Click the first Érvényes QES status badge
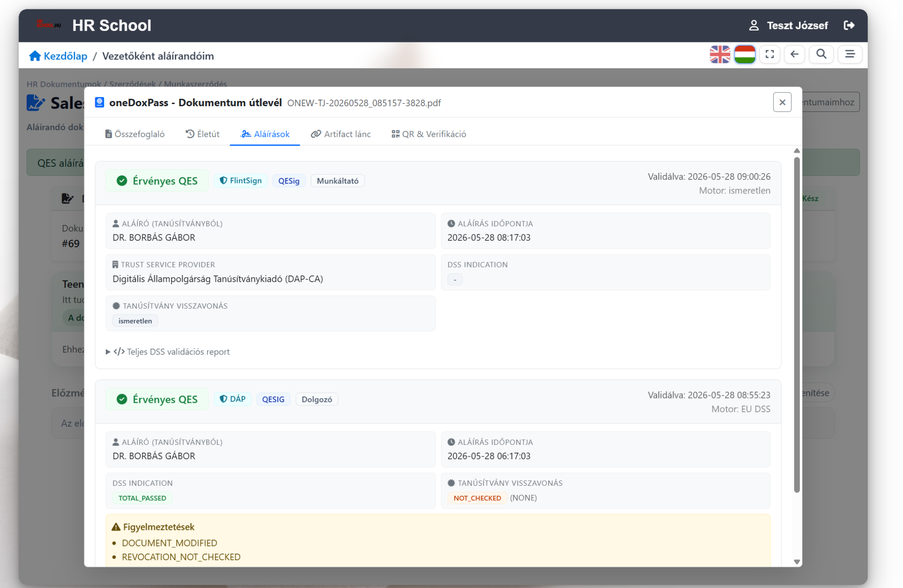This screenshot has width=903, height=588. (157, 181)
